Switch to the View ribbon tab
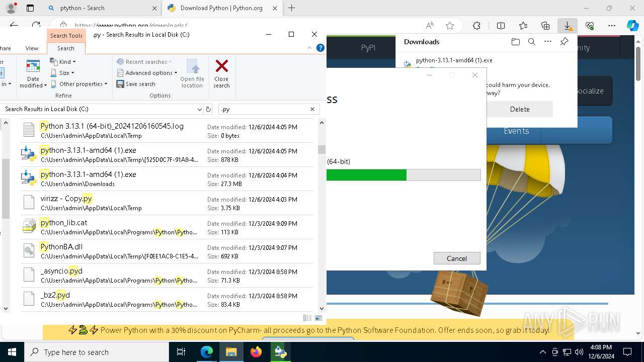This screenshot has width=644, height=362. [x=32, y=48]
